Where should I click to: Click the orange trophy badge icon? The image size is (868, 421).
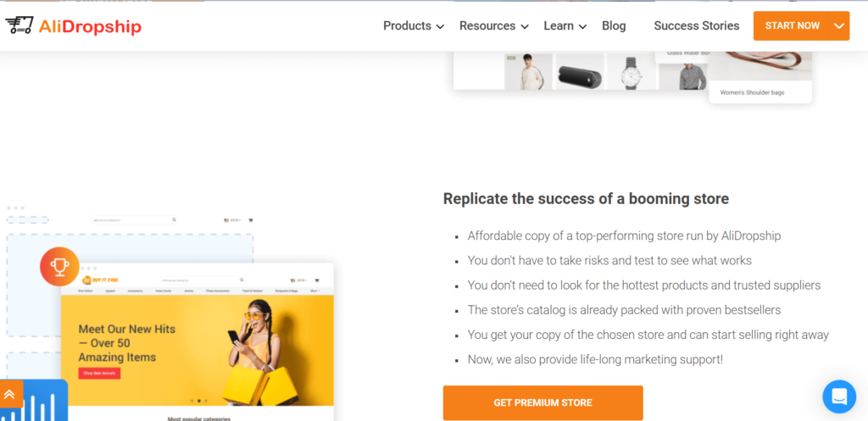tap(59, 267)
